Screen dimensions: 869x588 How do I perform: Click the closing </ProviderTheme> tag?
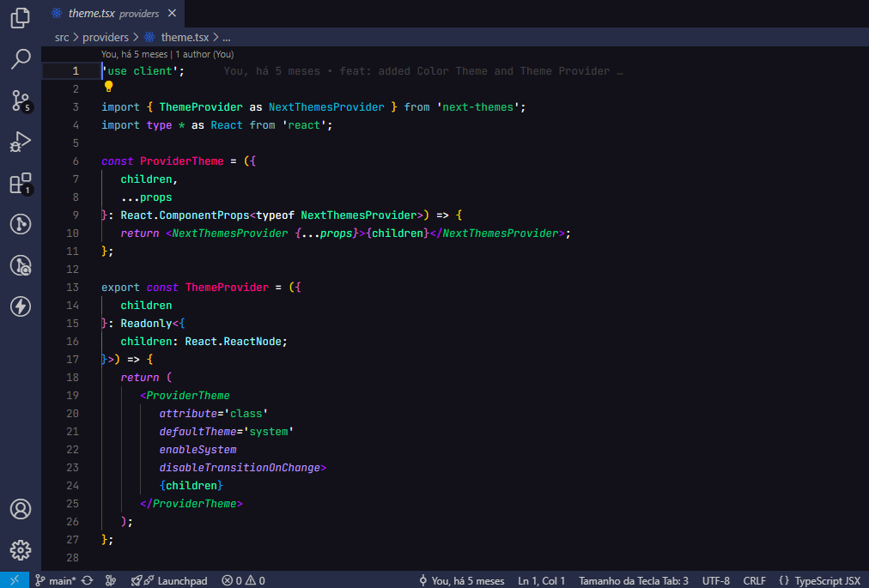pyautogui.click(x=191, y=503)
